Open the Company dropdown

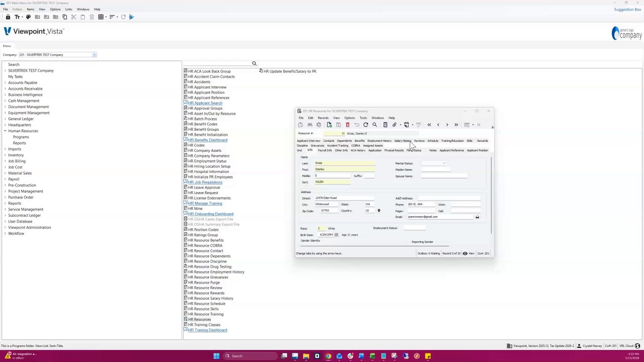[94, 55]
